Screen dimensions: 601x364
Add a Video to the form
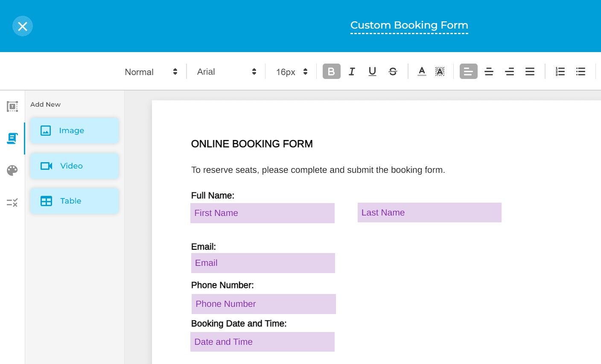coord(74,166)
